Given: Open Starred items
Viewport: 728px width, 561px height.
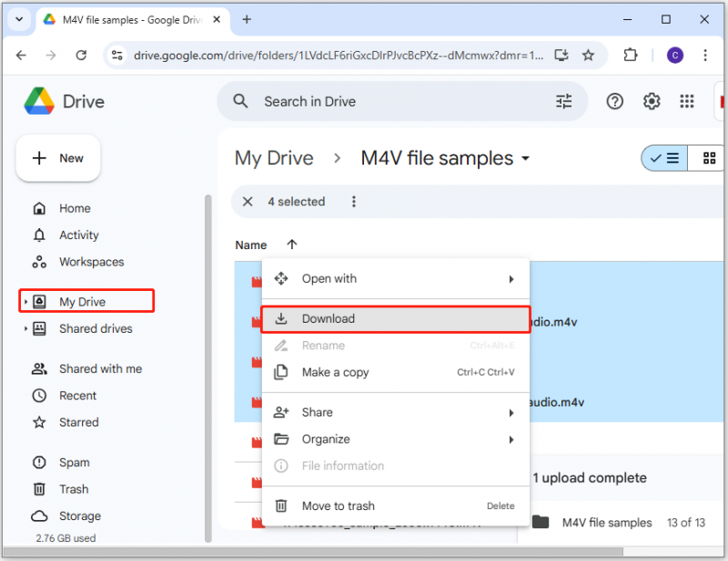Looking at the screenshot, I should click(x=78, y=422).
